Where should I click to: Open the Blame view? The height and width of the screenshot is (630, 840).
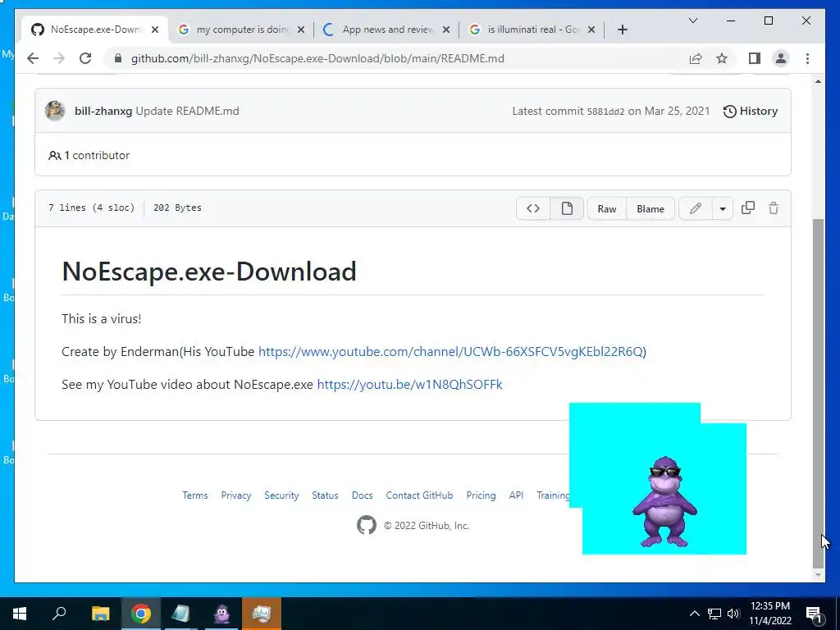coord(651,208)
